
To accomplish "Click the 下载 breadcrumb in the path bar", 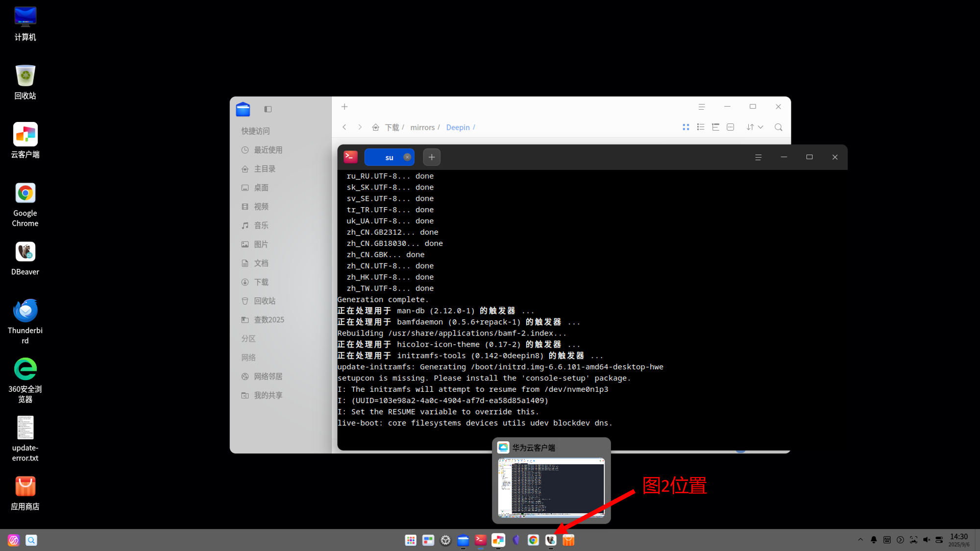I will pyautogui.click(x=392, y=127).
